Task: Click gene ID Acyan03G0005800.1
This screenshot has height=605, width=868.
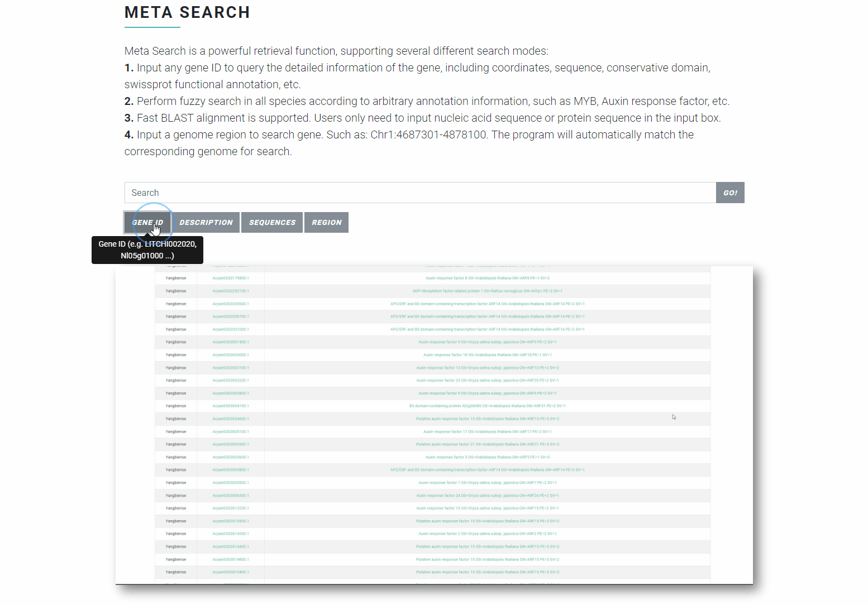Action: tap(231, 470)
